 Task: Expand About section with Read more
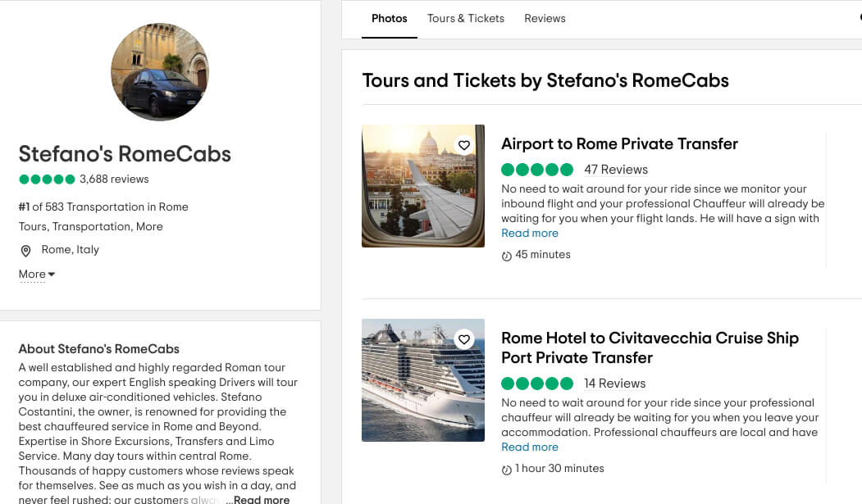(262, 499)
